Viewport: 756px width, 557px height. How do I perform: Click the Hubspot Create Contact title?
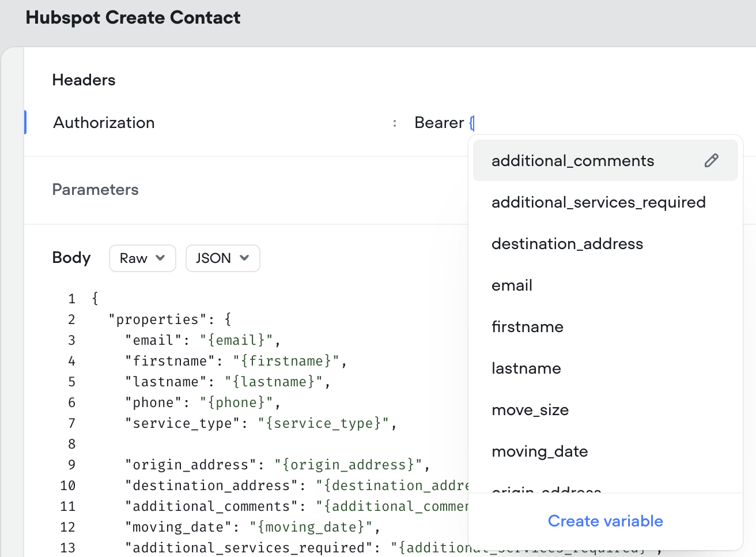133,18
